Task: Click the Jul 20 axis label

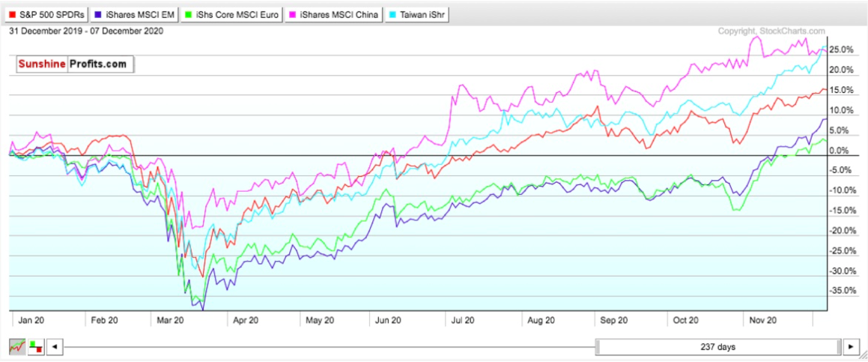Action: (462, 320)
